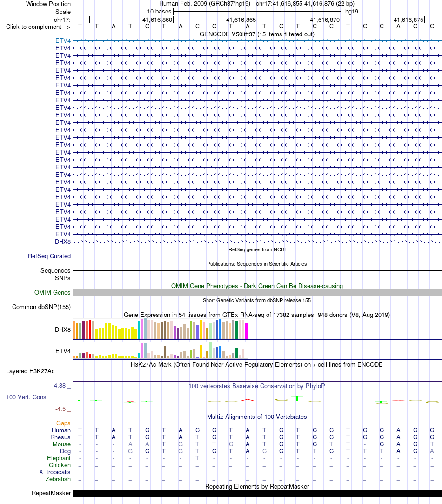Image resolution: width=442 pixels, height=504 pixels.
Task: Click the ETV4 GTEx expression bar chart
Action: (x=160, y=350)
